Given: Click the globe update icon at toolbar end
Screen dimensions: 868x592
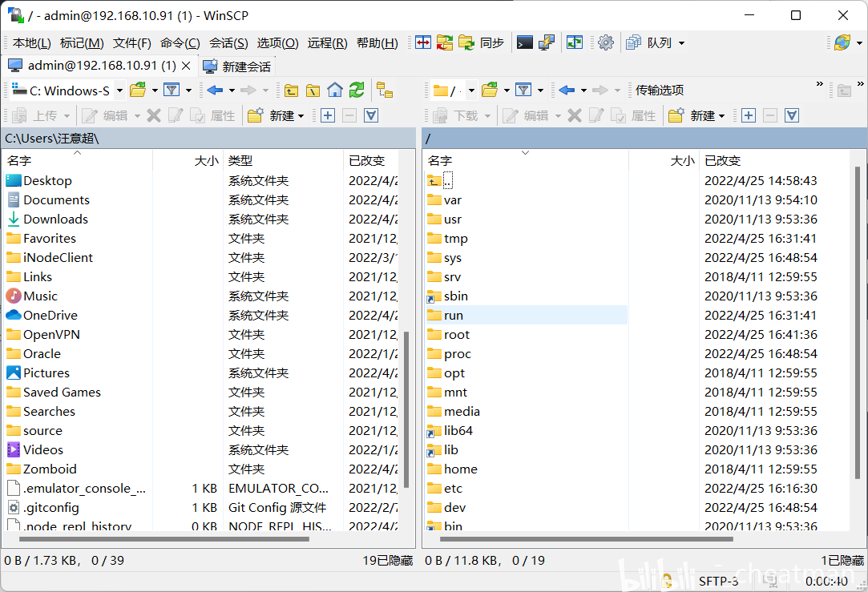Looking at the screenshot, I should pyautogui.click(x=842, y=42).
